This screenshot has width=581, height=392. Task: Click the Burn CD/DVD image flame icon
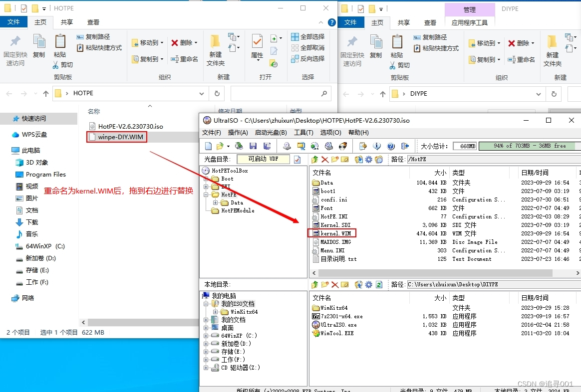point(343,146)
